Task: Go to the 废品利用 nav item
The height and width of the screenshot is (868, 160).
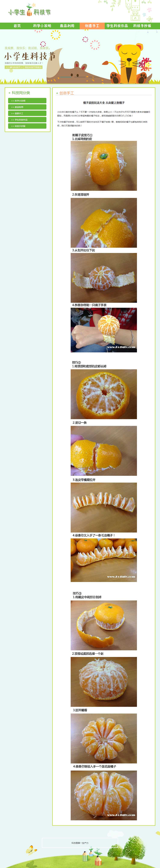Action: pos(67,26)
